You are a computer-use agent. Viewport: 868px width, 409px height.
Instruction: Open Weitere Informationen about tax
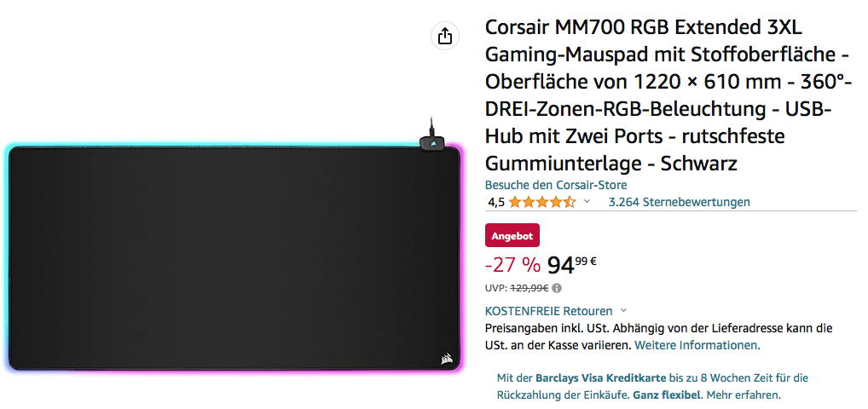coord(697,345)
